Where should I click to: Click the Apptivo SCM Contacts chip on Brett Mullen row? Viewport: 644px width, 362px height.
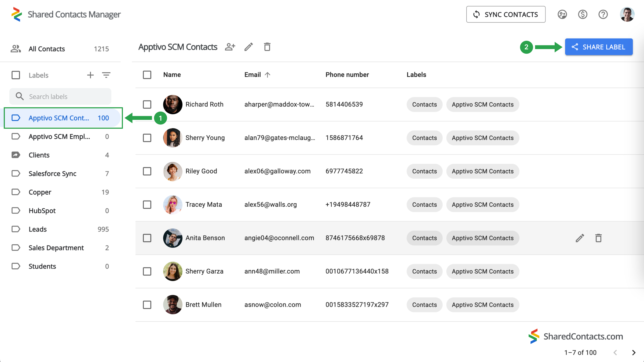(x=483, y=305)
